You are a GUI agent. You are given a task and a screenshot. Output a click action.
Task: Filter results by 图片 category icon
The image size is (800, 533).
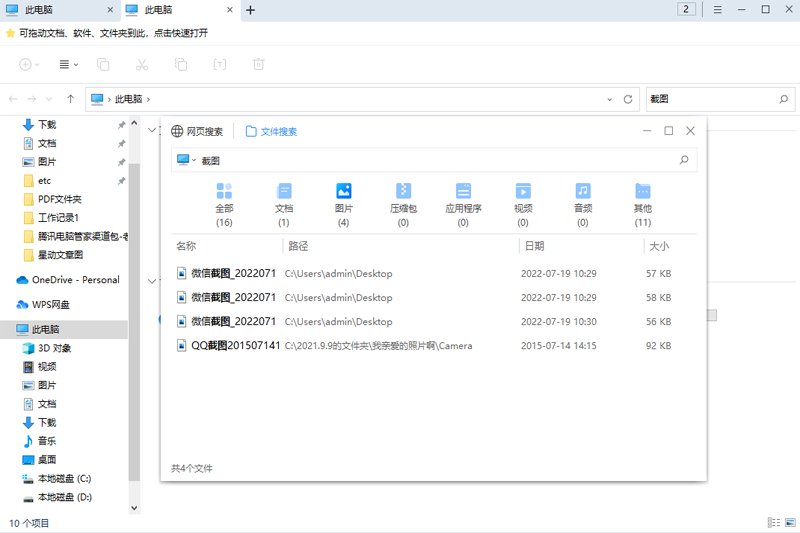[x=343, y=191]
